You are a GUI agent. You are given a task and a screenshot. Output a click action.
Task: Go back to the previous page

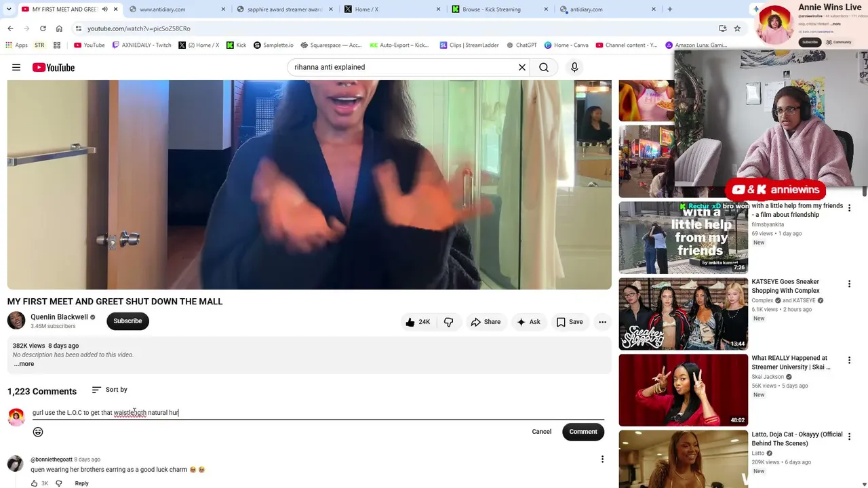[10, 28]
